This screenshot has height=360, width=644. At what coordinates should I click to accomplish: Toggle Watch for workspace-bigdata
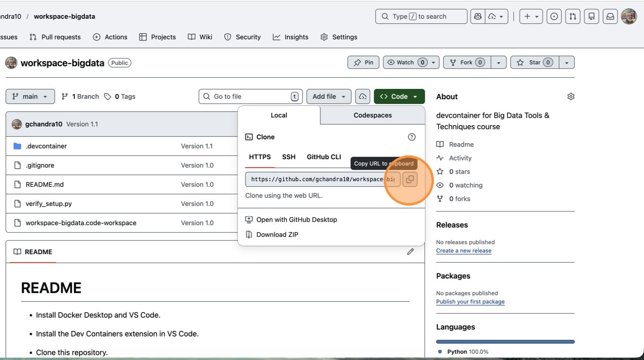coord(405,62)
